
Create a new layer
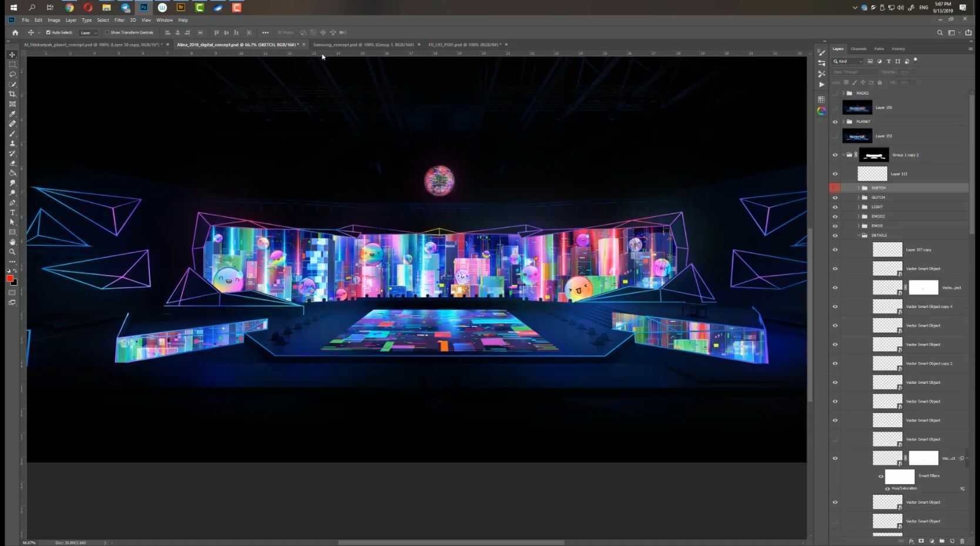point(952,541)
